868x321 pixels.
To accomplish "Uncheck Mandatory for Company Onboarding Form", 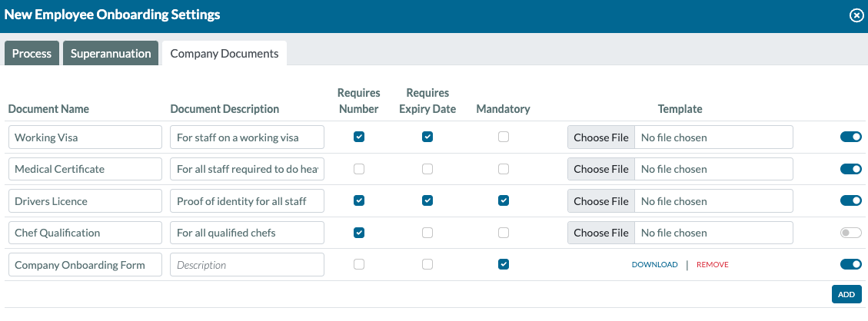I will point(504,265).
